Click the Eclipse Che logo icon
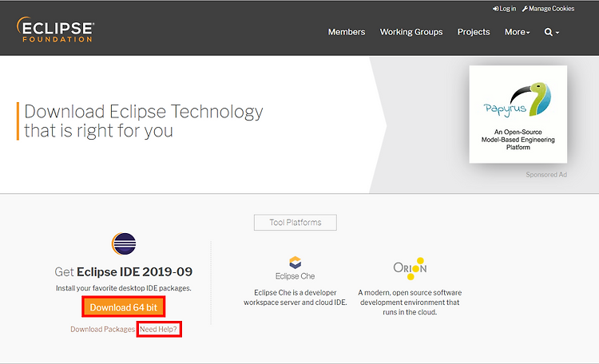Image resolution: width=599 pixels, height=364 pixels. pyautogui.click(x=296, y=263)
